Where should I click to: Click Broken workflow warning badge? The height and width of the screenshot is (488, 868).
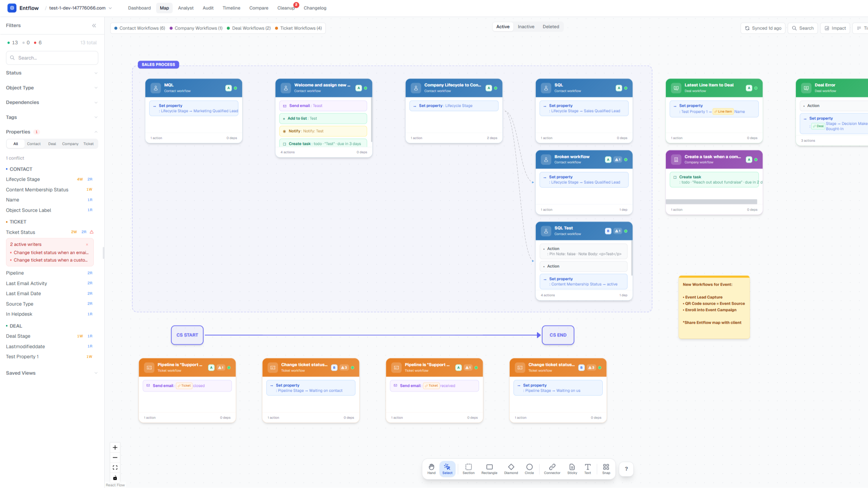point(618,159)
